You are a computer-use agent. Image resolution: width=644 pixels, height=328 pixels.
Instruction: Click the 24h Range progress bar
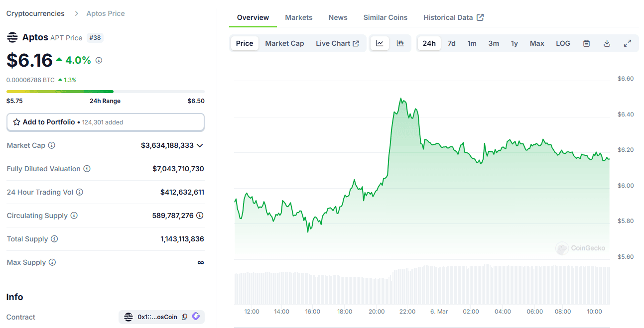tap(106, 92)
